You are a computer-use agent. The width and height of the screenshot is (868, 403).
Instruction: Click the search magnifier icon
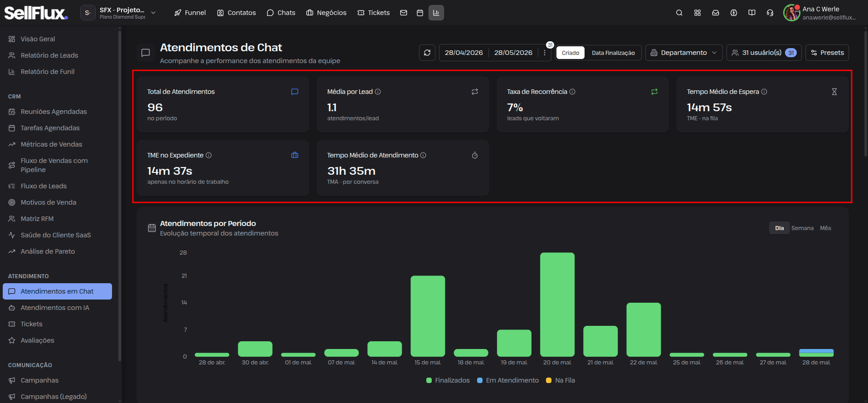pyautogui.click(x=679, y=13)
